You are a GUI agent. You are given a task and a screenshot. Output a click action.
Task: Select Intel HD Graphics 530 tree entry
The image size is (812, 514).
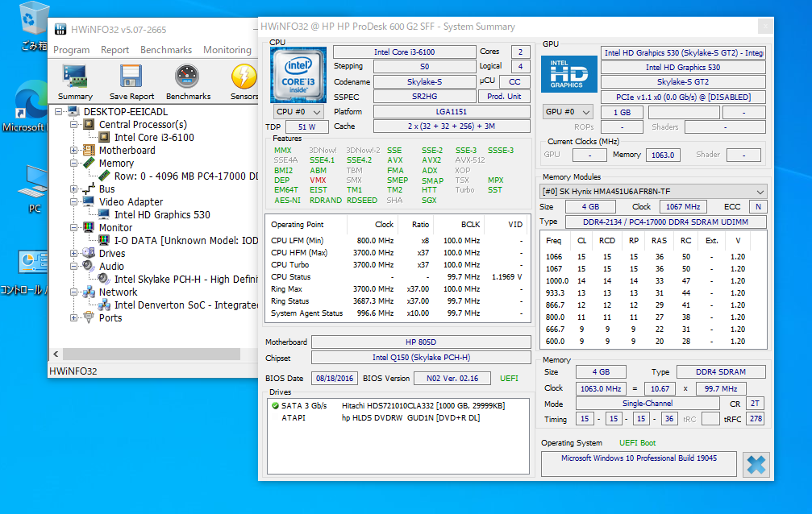tap(161, 215)
